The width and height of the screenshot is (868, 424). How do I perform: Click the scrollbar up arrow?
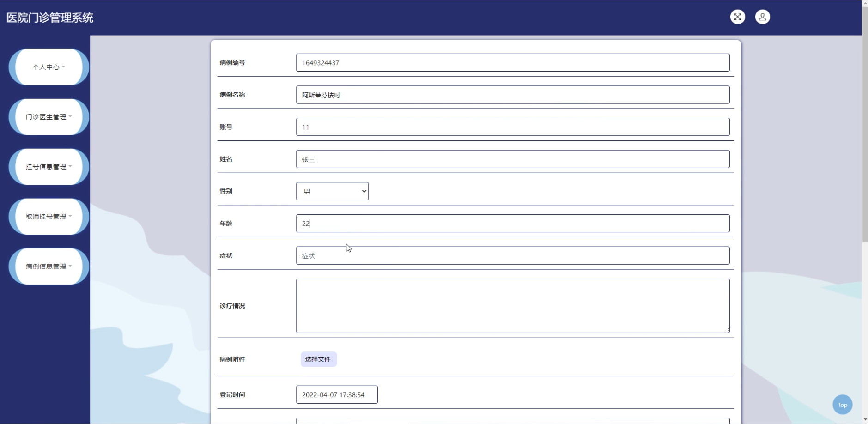coord(865,3)
